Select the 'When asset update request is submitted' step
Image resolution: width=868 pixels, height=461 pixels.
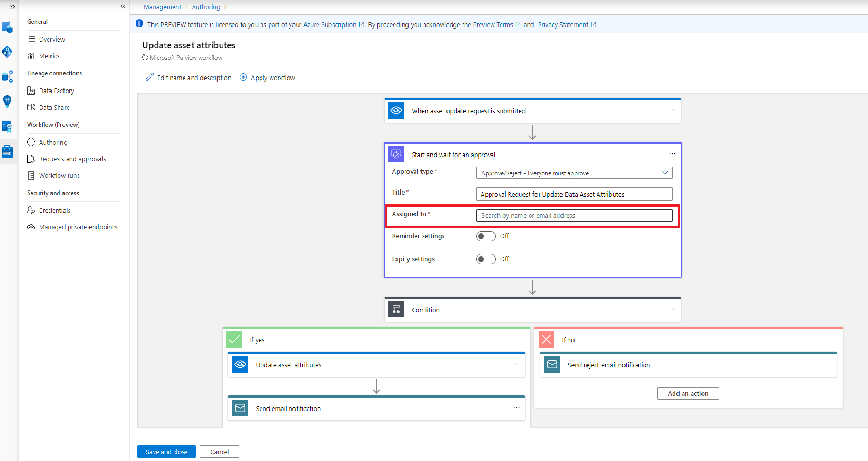532,110
